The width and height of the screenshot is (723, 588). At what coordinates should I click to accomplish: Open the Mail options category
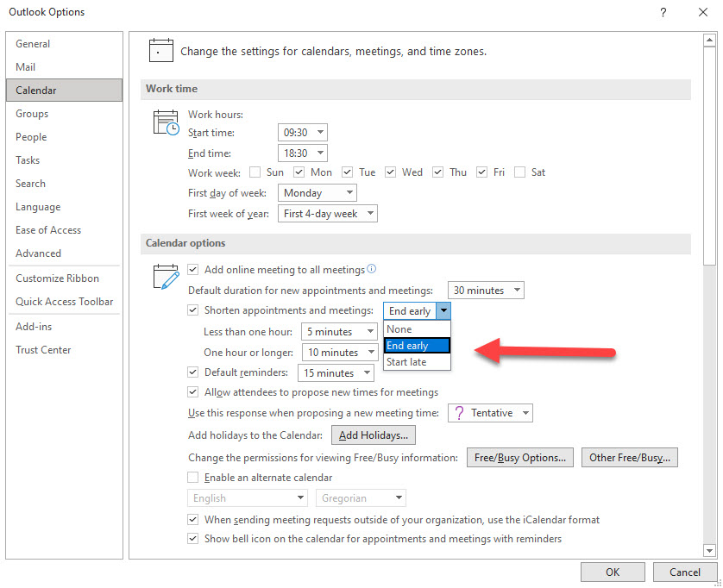coord(64,67)
